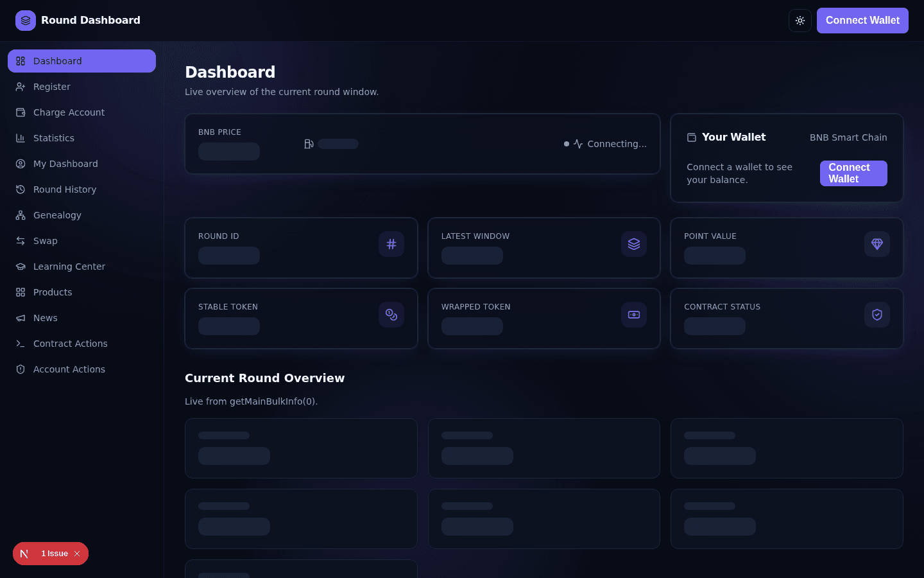
Task: Click the Account Actions shield icon
Action: pos(21,369)
